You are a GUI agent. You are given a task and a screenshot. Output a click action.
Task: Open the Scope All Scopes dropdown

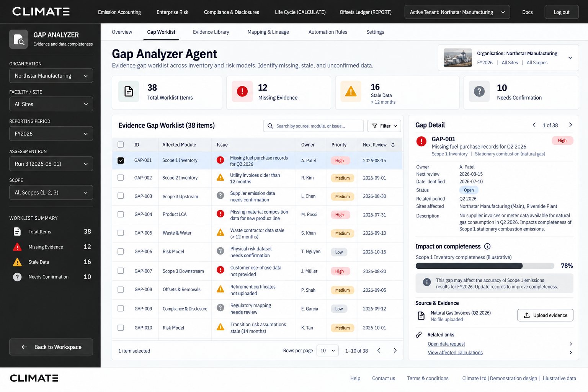[51, 193]
